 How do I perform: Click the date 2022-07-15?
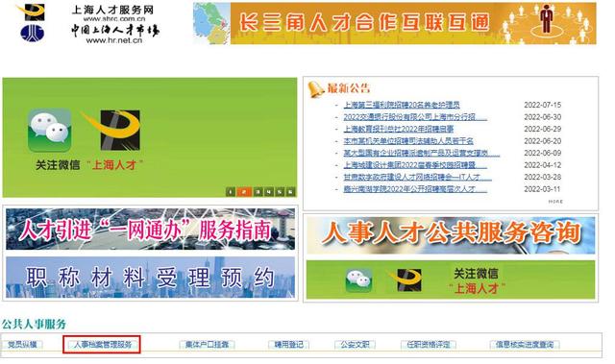click(542, 105)
